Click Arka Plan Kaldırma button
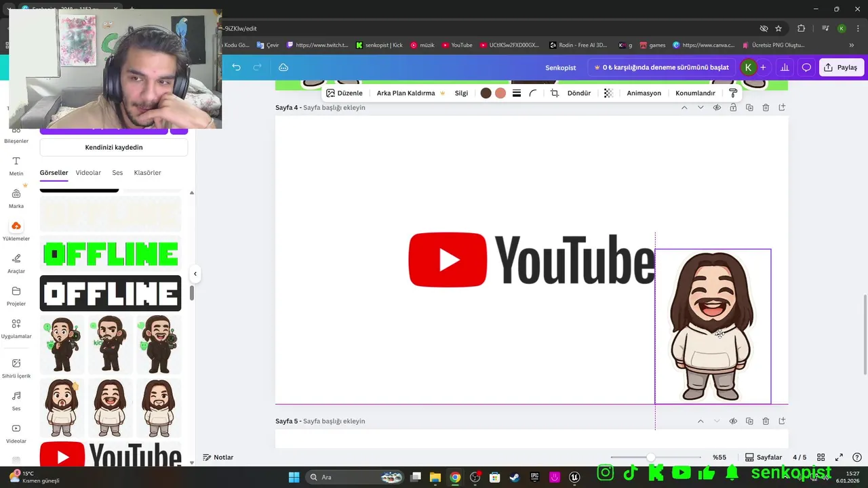 pos(411,93)
